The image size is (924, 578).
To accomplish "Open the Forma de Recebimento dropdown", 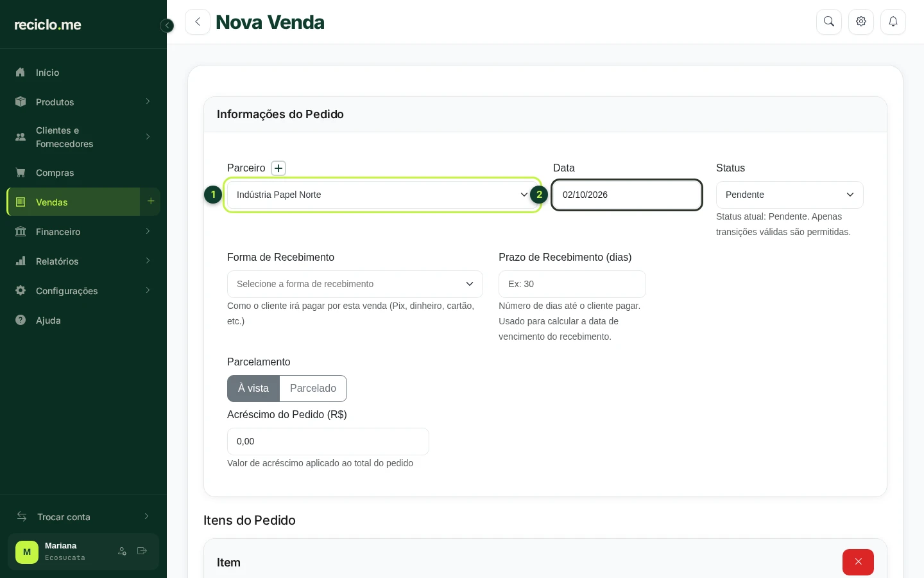I will coord(355,284).
